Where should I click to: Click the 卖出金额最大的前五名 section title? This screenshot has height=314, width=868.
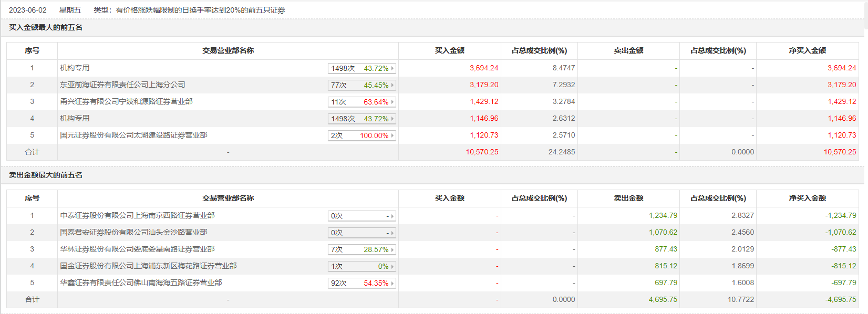46,175
